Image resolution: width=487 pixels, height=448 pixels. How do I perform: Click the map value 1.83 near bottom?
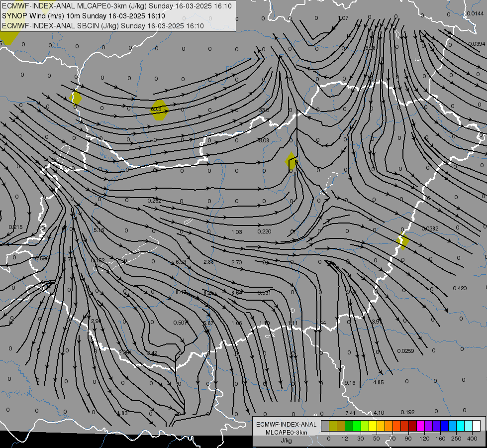[123, 413]
